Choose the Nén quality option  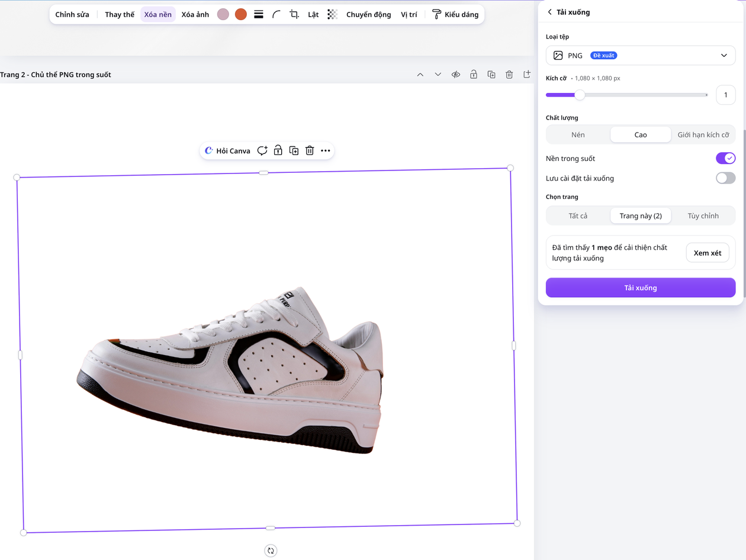coord(578,134)
